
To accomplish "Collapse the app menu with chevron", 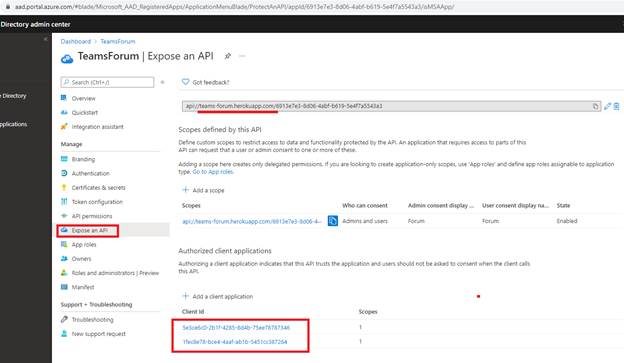I will click(162, 82).
